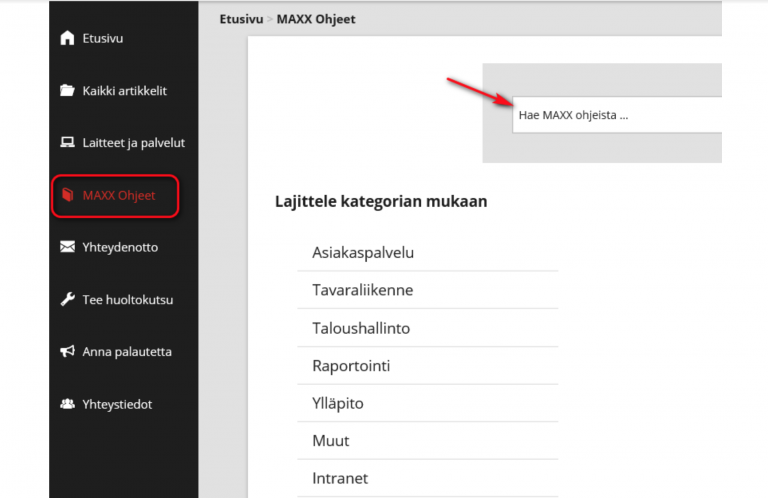Image resolution: width=768 pixels, height=498 pixels.
Task: Click the laptop icon beside Laitteet ja palvelut
Action: (67, 142)
